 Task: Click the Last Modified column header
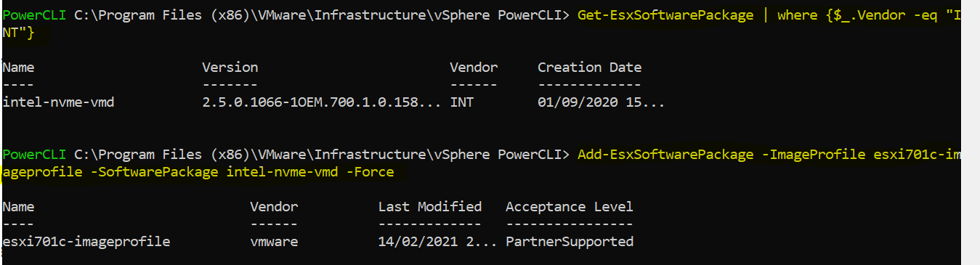[430, 207]
